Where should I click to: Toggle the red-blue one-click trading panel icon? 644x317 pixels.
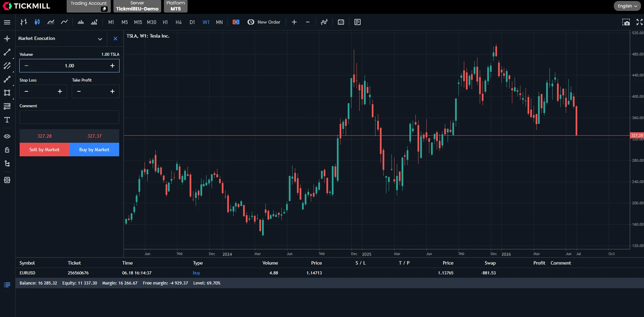coord(236,22)
